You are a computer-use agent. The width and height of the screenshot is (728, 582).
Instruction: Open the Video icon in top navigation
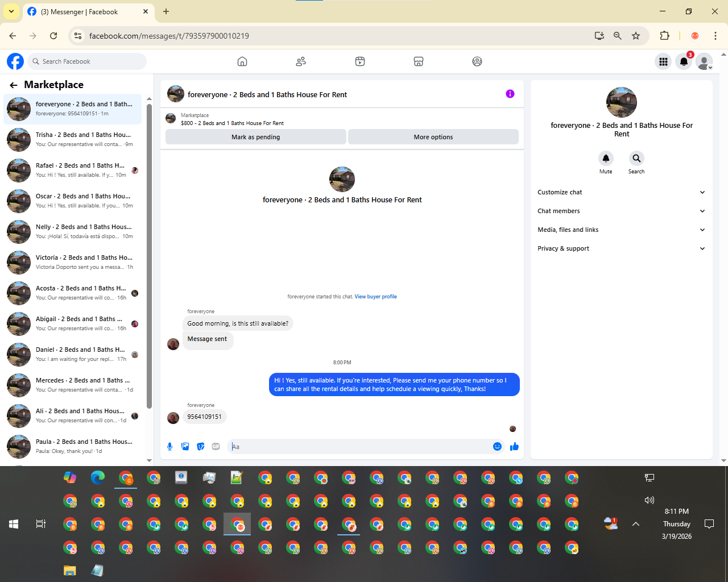tap(360, 61)
